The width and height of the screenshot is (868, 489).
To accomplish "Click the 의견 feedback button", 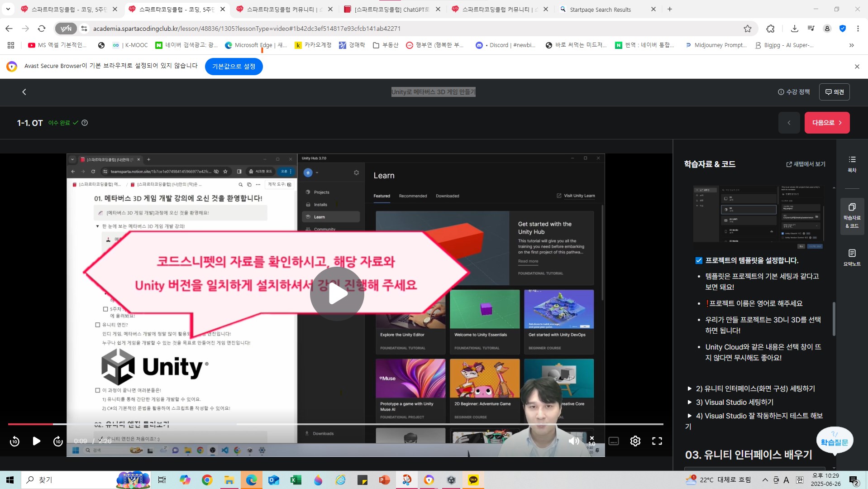I will (x=834, y=92).
